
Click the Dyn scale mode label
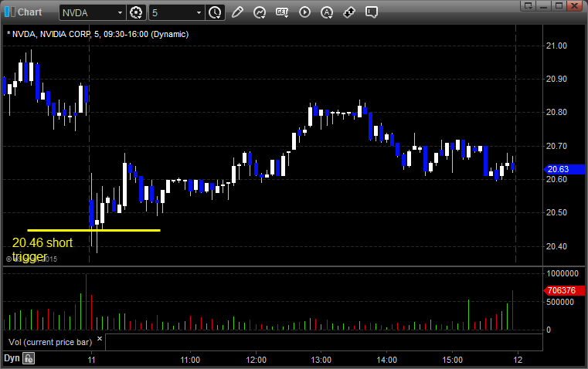[12, 358]
